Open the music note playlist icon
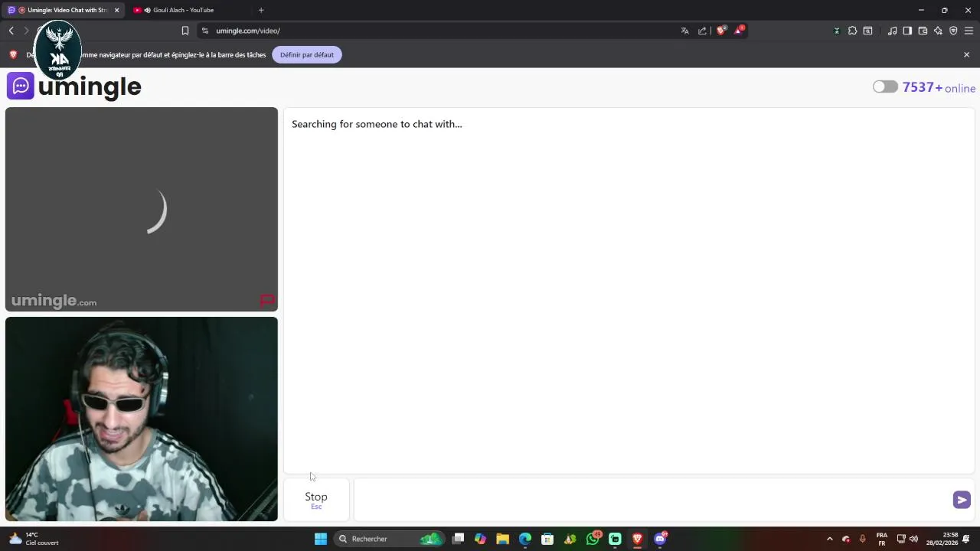The image size is (980, 551). 892,31
